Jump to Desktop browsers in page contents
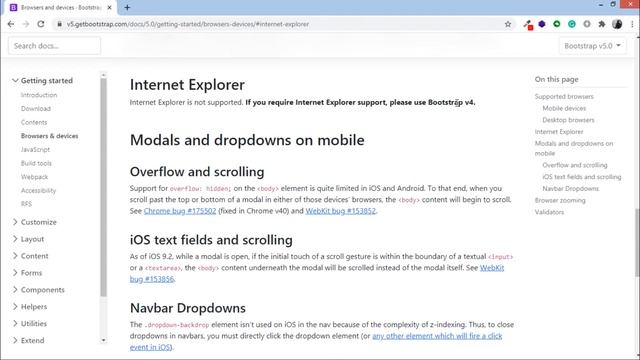Viewport: 640px width, 360px height. point(568,120)
